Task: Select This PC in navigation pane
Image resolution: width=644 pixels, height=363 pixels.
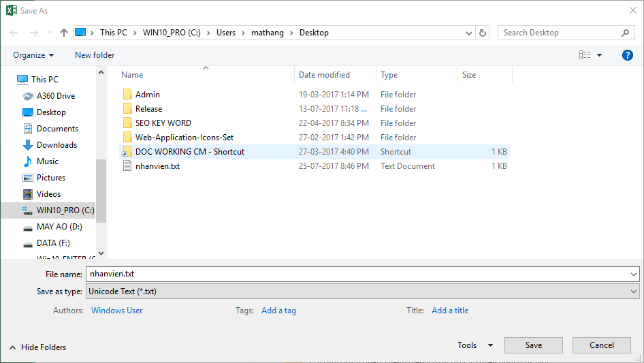Action: [45, 79]
